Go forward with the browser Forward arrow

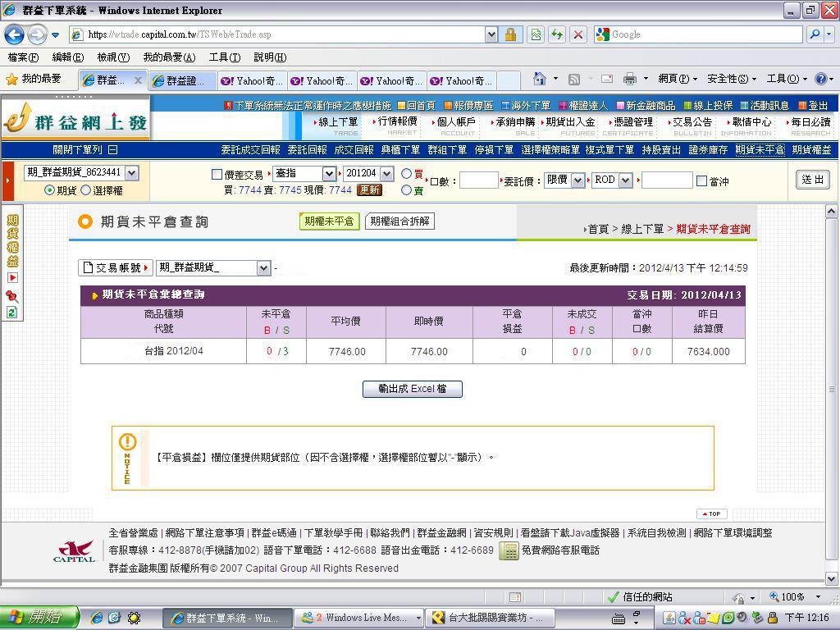coord(37,34)
